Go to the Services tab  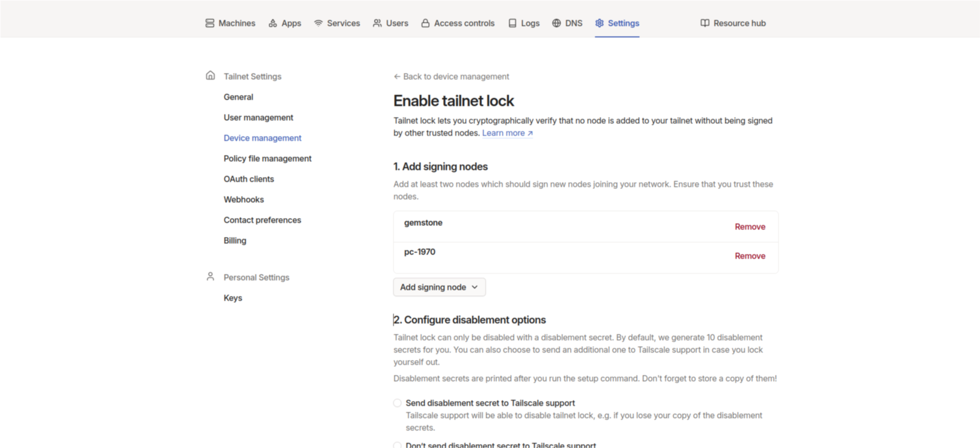click(337, 23)
